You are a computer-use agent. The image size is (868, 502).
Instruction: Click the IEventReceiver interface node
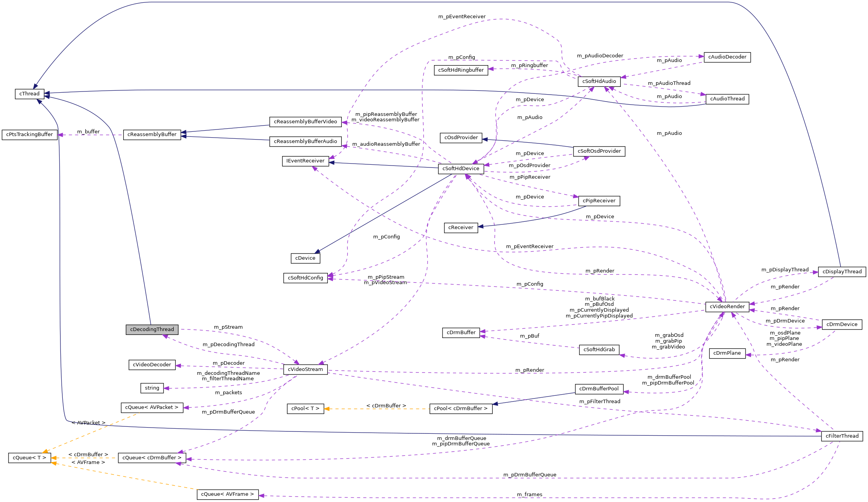click(306, 161)
